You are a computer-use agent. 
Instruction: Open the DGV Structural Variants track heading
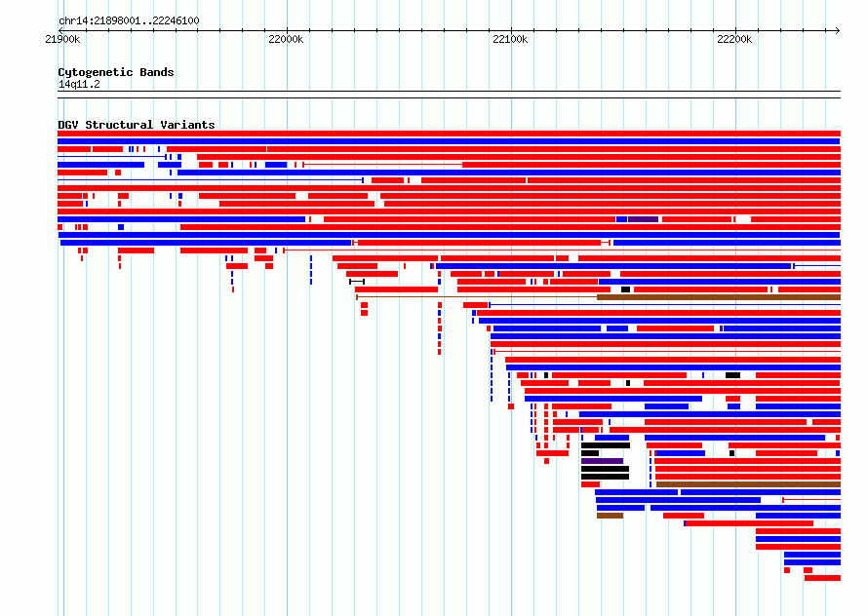137,125
